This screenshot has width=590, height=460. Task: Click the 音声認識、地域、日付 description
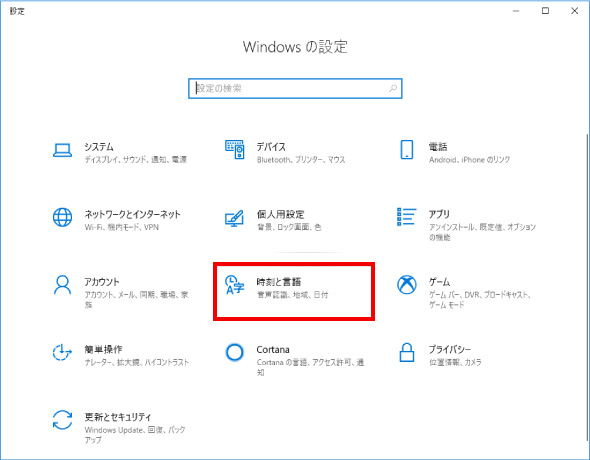tap(292, 295)
